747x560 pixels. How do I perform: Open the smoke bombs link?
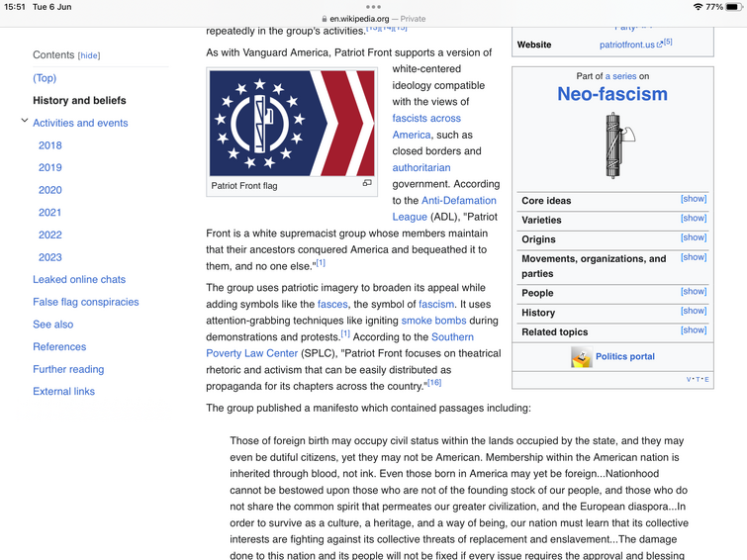pos(433,321)
